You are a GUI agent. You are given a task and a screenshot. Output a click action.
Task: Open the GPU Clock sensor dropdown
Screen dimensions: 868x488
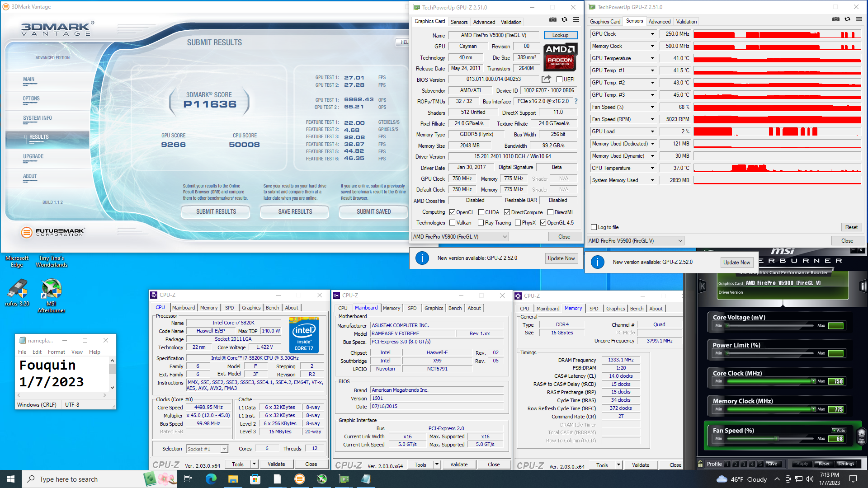coord(652,34)
